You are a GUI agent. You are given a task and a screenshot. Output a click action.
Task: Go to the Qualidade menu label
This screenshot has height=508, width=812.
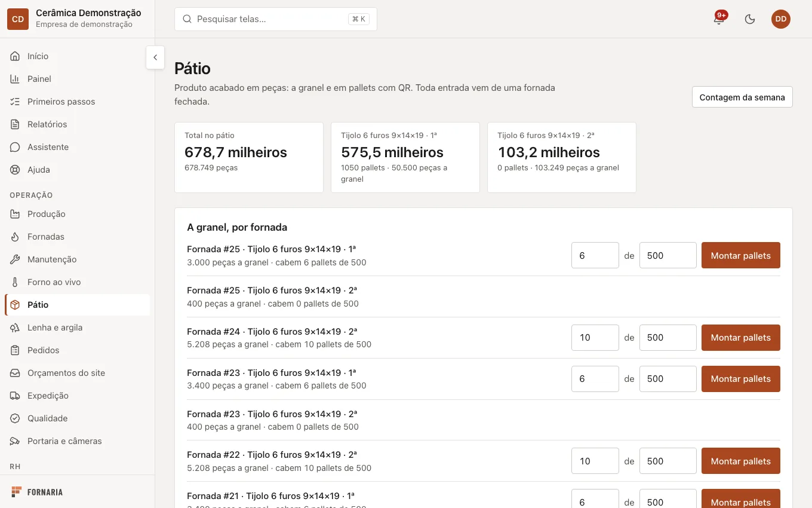pyautogui.click(x=47, y=418)
